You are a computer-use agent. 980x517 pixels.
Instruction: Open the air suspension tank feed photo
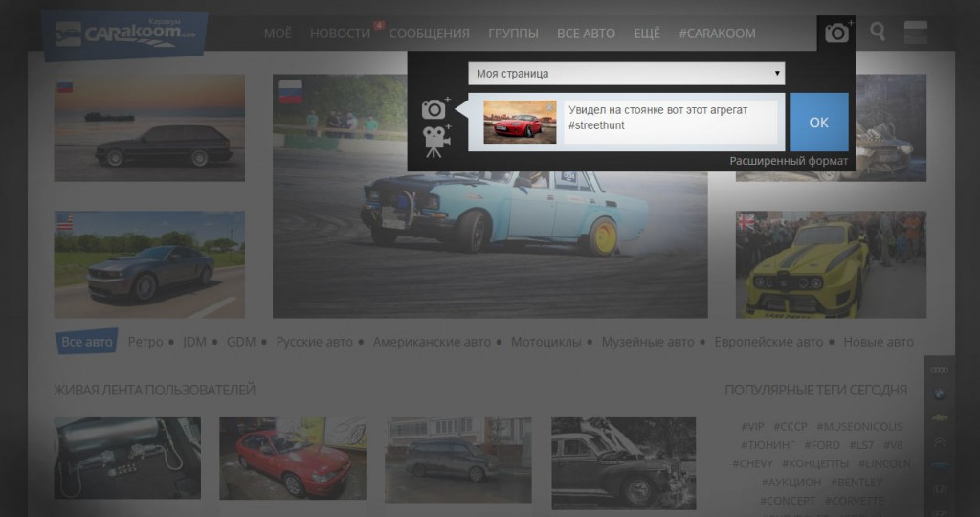coord(127,459)
